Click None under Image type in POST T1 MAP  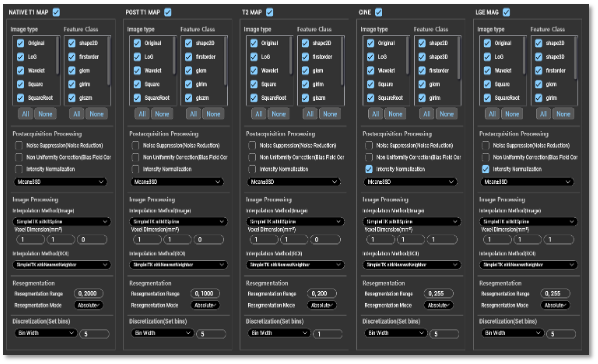162,114
